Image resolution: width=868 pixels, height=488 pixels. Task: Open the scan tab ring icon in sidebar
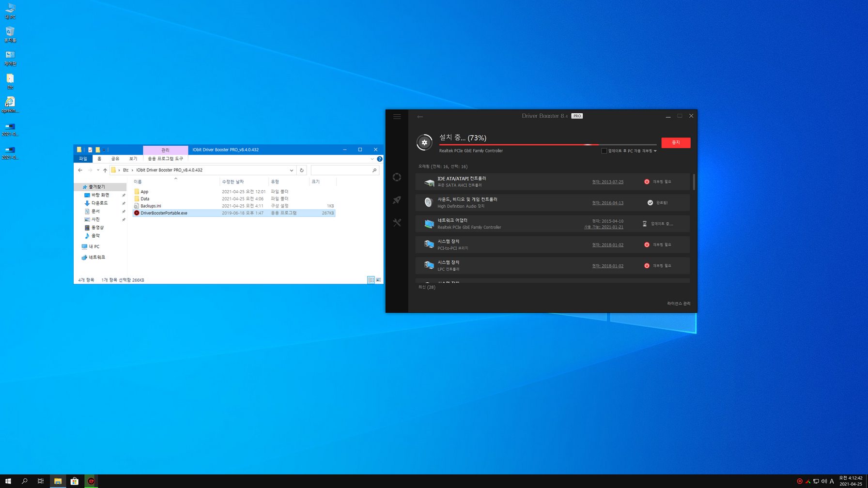[x=397, y=177]
